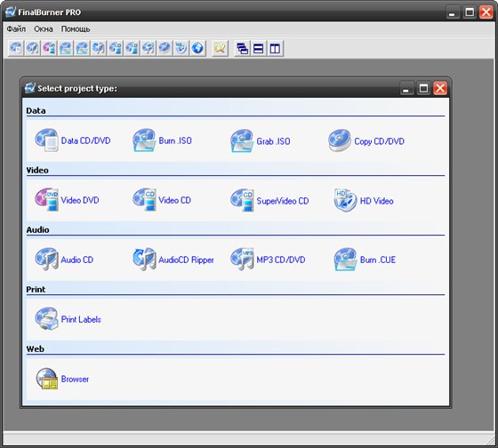Open the Помощь menu
Screen dimensions: 498x448
pyautogui.click(x=76, y=29)
